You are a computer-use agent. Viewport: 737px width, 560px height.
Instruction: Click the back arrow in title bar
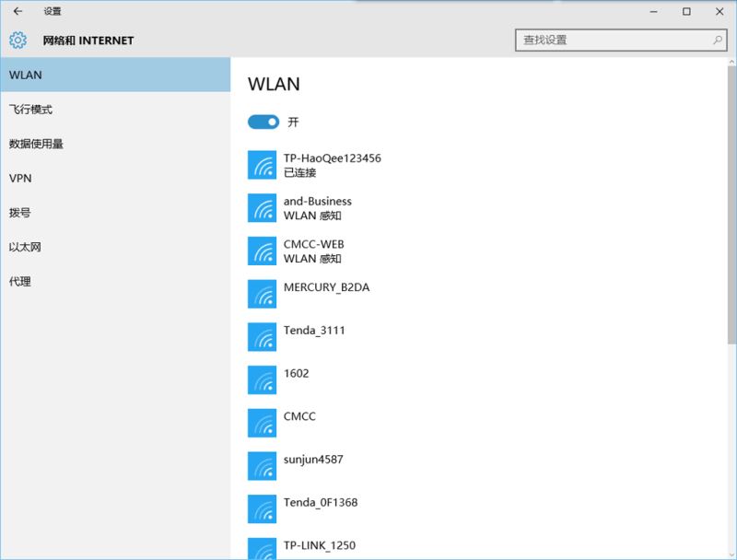point(18,12)
